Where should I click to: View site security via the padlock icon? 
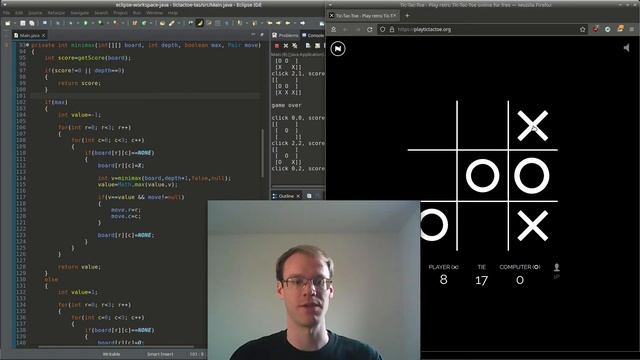click(392, 29)
